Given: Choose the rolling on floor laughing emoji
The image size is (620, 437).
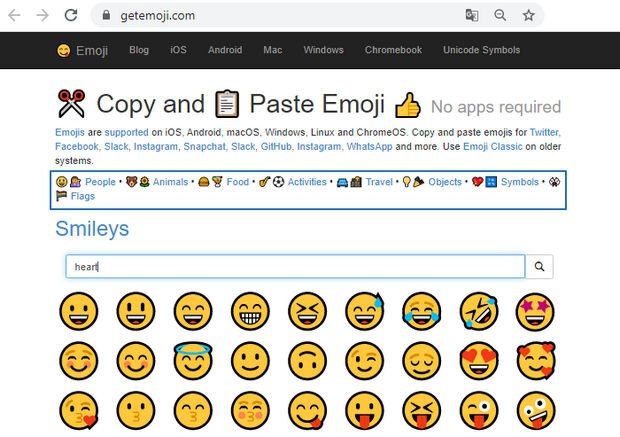Looking at the screenshot, I should [x=479, y=311].
